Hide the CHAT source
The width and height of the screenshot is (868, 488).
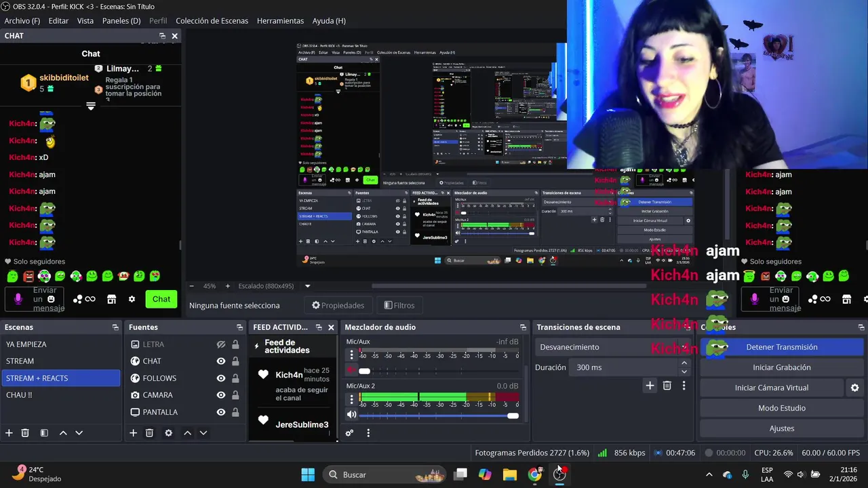pyautogui.click(x=221, y=361)
